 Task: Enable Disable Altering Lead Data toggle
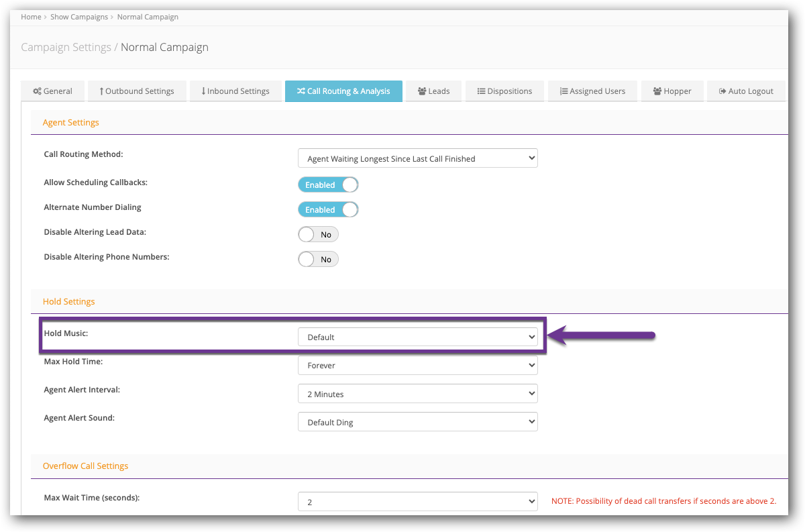click(x=318, y=235)
